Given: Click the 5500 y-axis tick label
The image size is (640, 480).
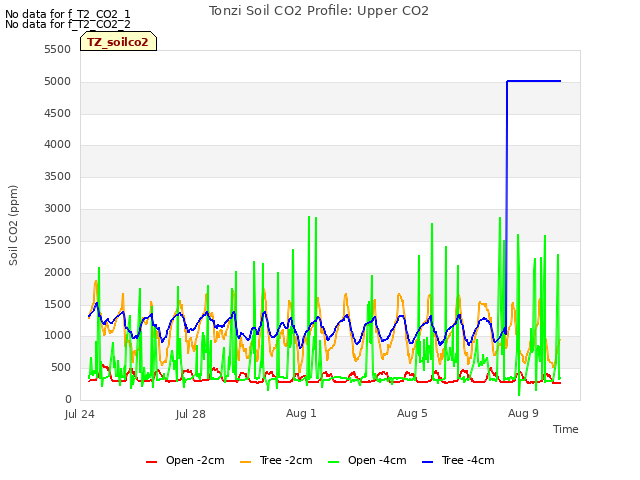Looking at the screenshot, I should click(58, 49).
